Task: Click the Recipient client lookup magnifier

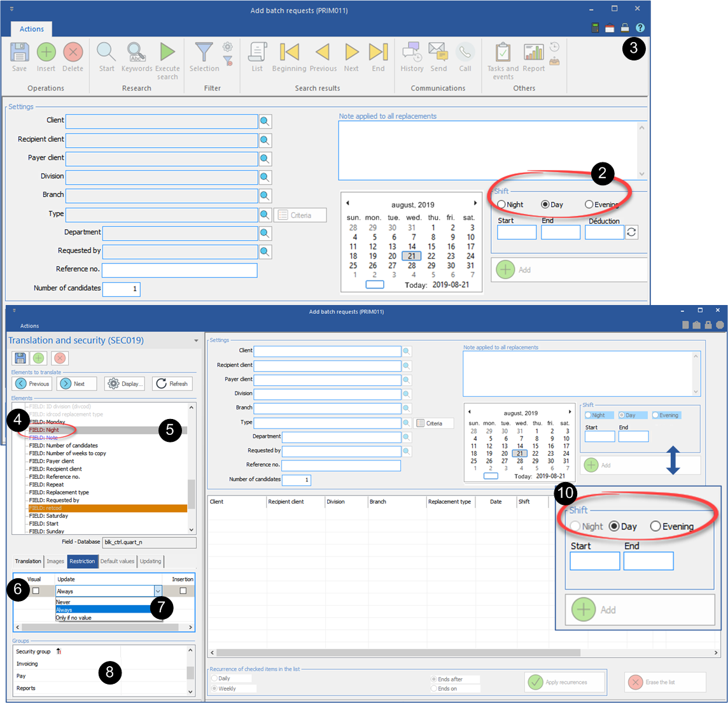Action: coord(265,140)
